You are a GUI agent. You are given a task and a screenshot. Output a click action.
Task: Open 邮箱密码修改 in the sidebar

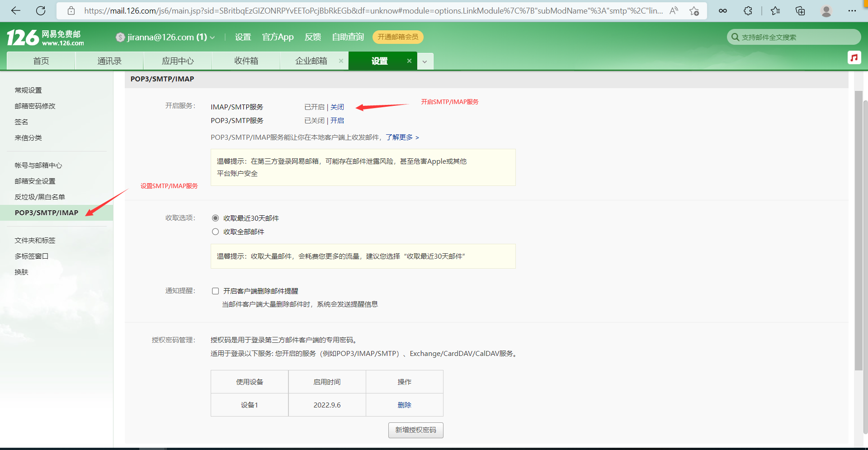click(x=35, y=106)
